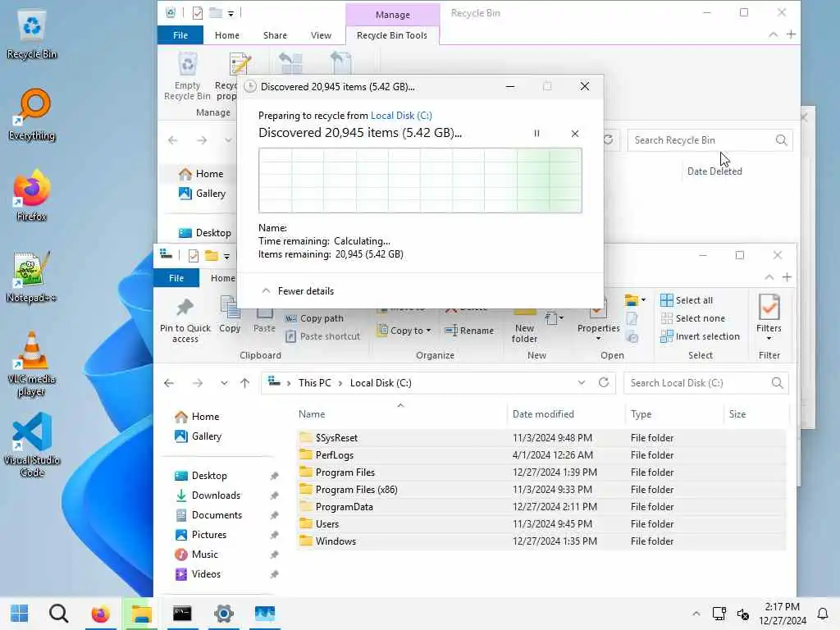Select Recycle Bin Tools ribbon tab
840x630 pixels.
click(x=392, y=35)
